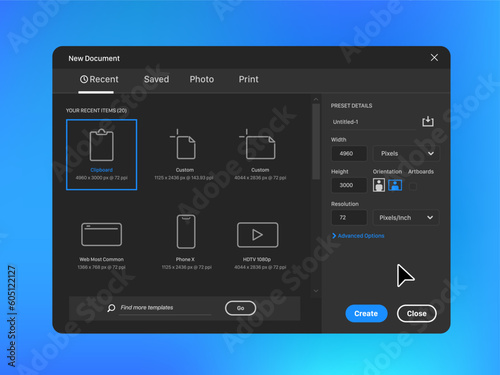The width and height of the screenshot is (500, 375).
Task: Switch to the Photo tab
Action: 202,79
